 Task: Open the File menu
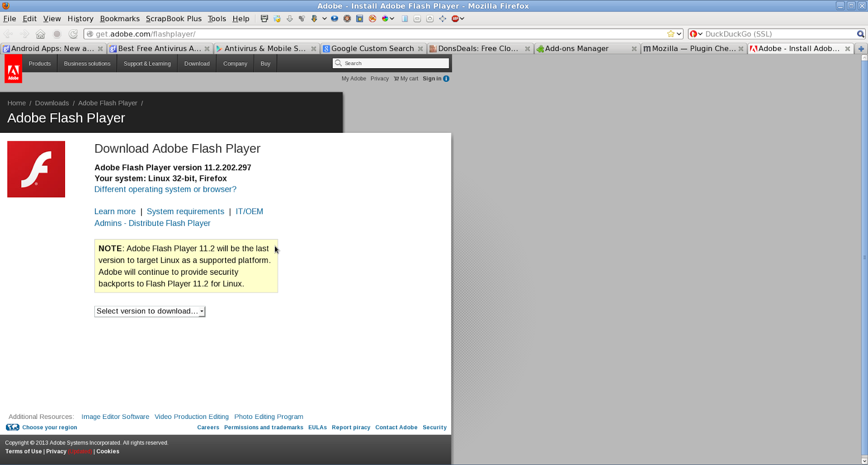10,18
